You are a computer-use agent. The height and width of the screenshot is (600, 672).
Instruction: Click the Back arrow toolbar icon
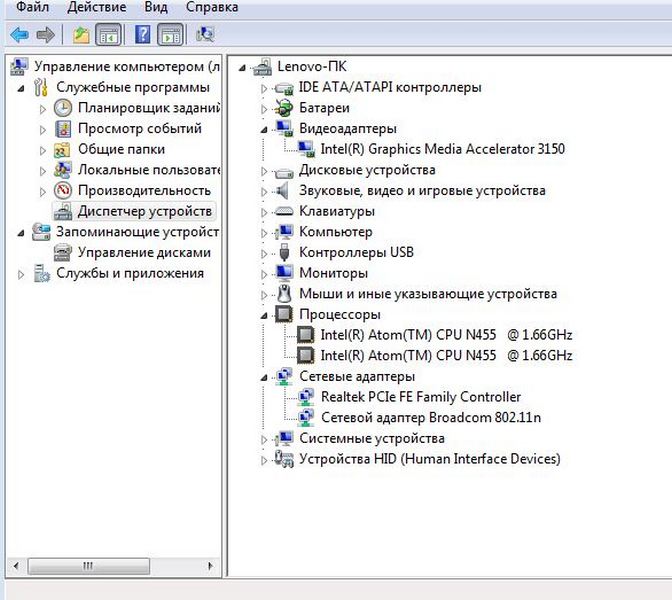point(19,35)
